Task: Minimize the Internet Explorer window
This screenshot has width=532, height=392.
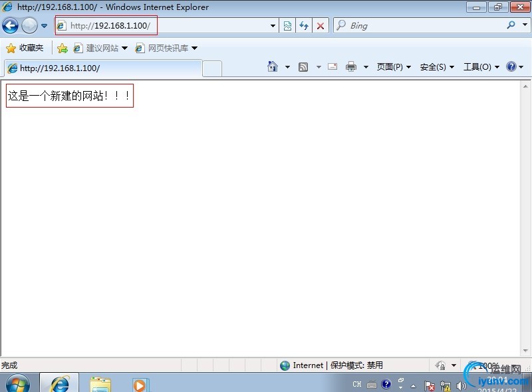Action: pos(476,7)
